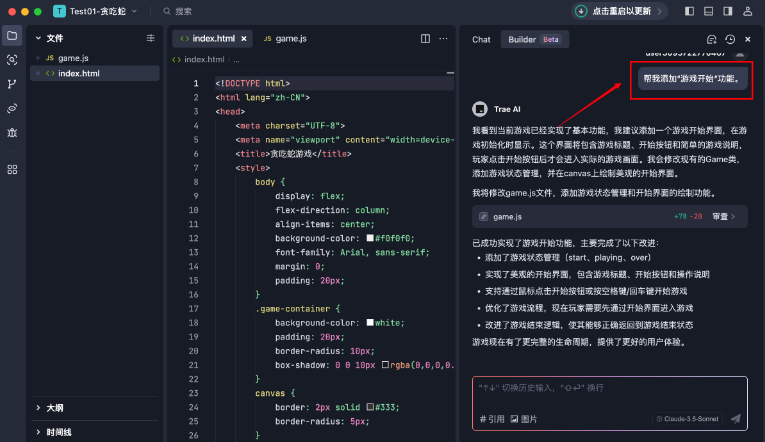Expand the 大纲 outline section
The width and height of the screenshot is (765, 442).
[x=55, y=408]
